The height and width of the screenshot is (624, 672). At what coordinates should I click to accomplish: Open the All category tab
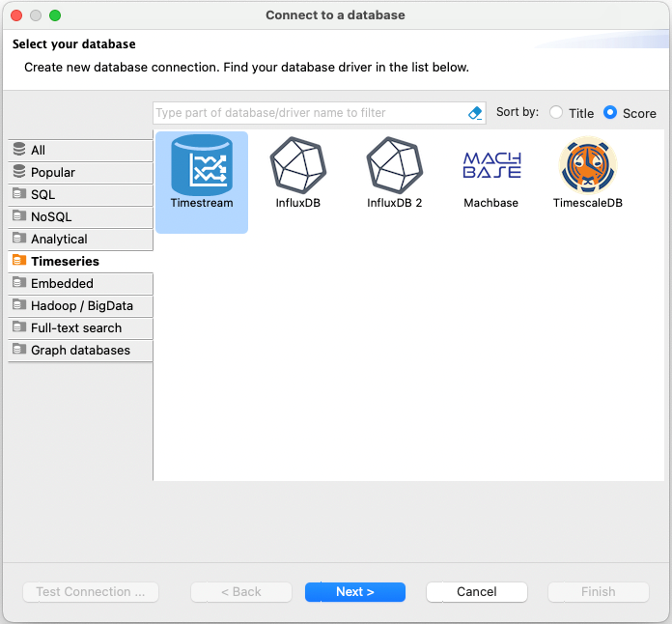(80, 151)
